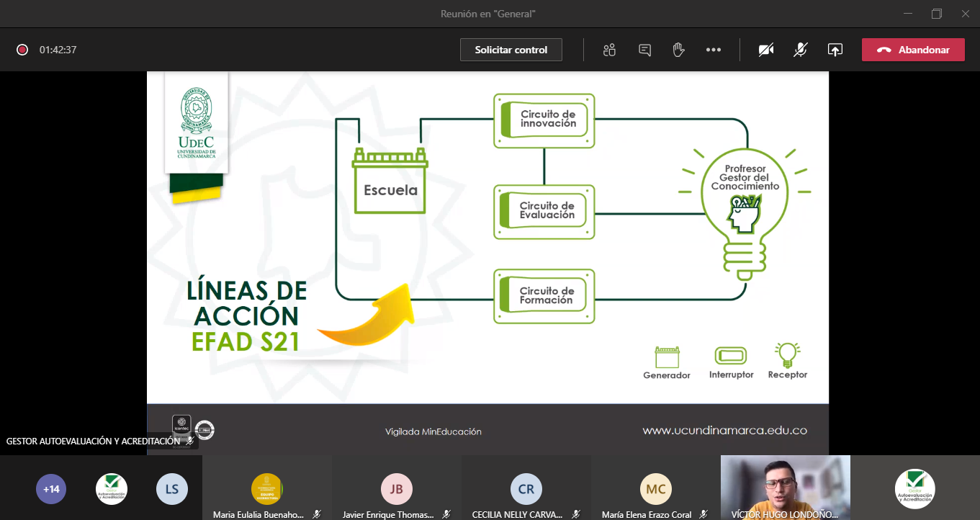
Task: Click the Reunión en General window title
Action: [488, 14]
